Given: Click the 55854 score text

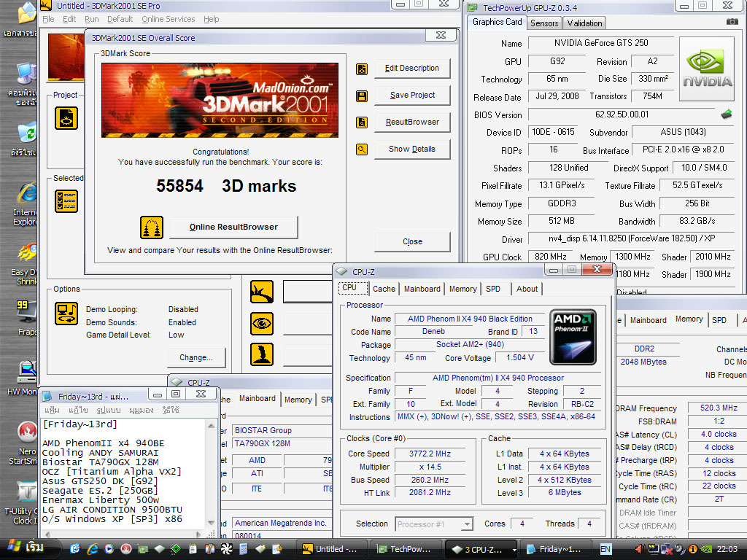Looking at the screenshot, I should click(179, 186).
